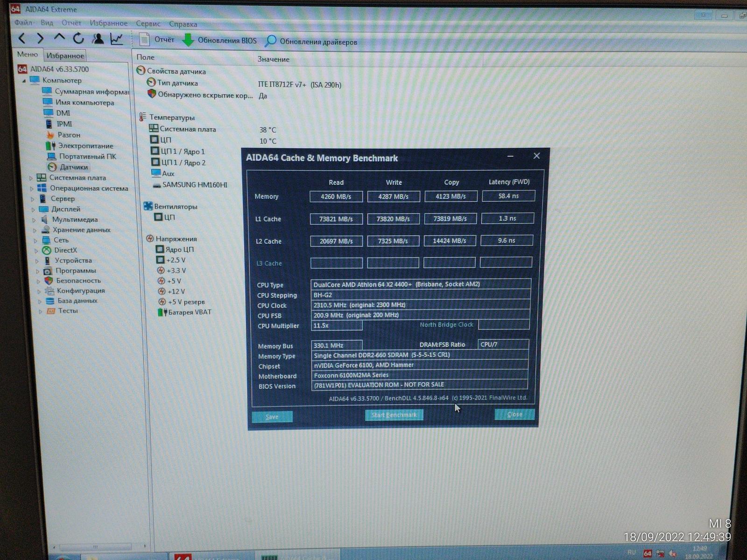Click the AIDA64 tray icon in the taskbar
Screen dimensions: 747x560
[647, 553]
